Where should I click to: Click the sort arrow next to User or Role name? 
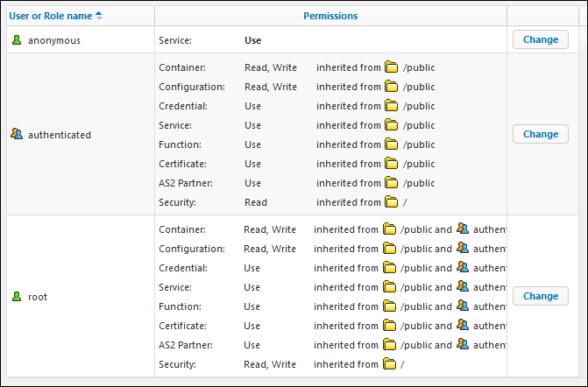[x=98, y=16]
